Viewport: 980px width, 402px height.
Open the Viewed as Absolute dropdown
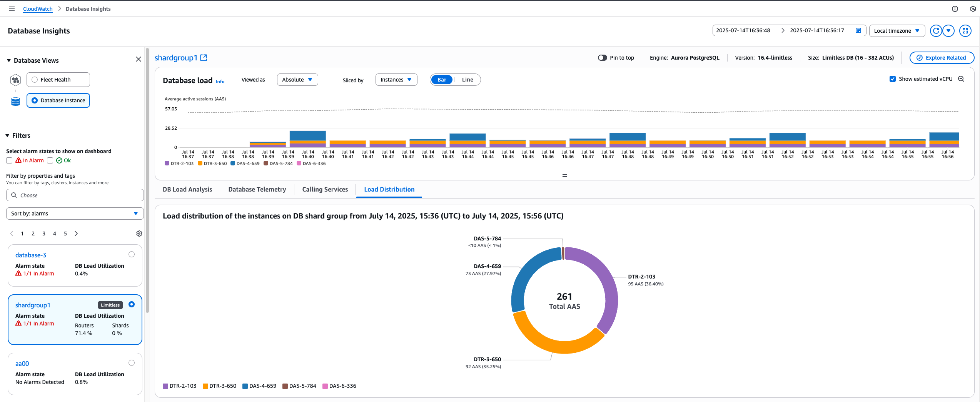(297, 80)
